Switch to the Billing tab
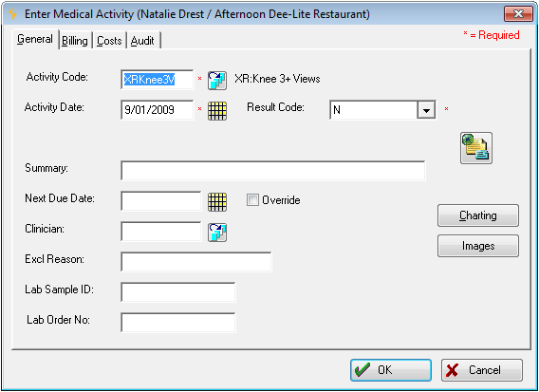 [75, 41]
